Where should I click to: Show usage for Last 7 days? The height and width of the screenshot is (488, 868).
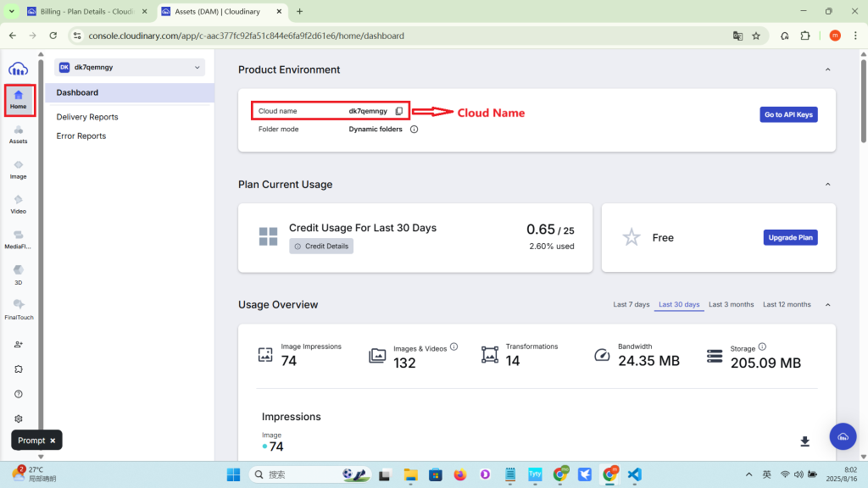631,305
